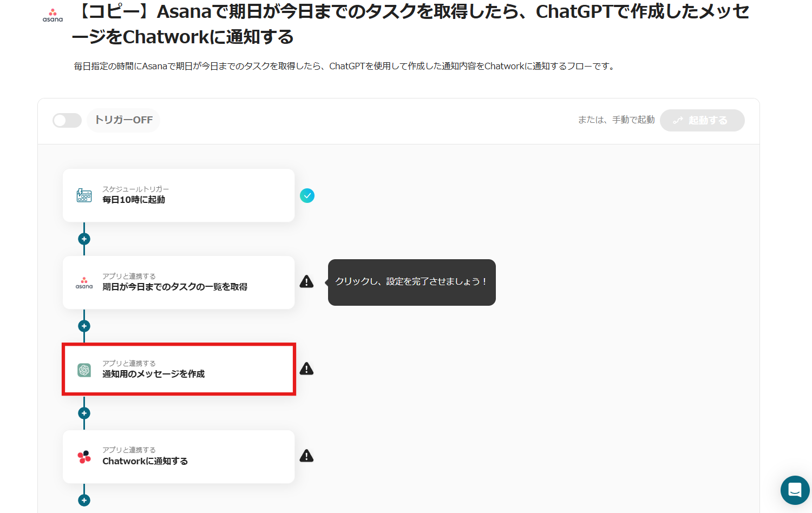Click the または、手動で起動 label
The height and width of the screenshot is (513, 812).
(616, 120)
